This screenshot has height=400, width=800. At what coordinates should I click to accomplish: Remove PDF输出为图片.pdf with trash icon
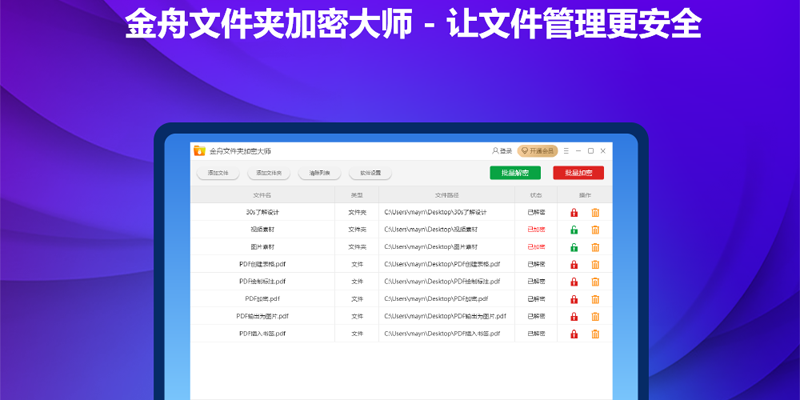pos(595,317)
